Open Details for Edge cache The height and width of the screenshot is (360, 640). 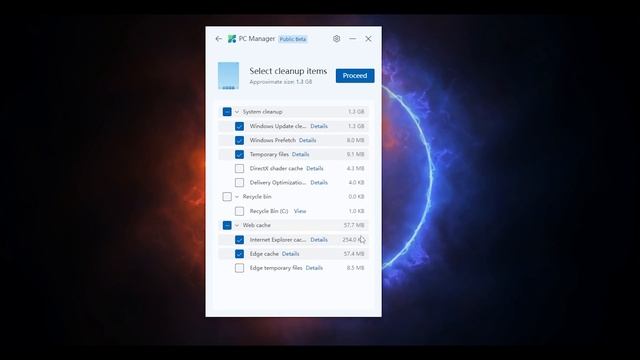tap(290, 253)
